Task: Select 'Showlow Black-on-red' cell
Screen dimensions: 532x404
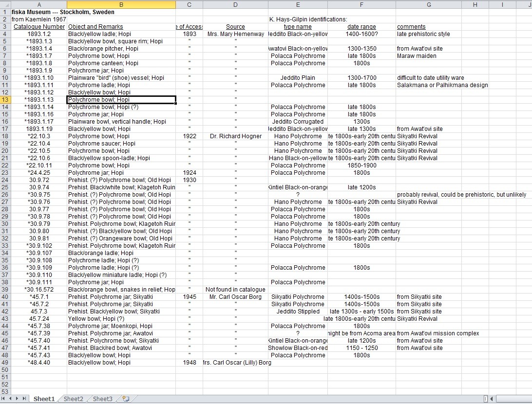Action: [298, 348]
